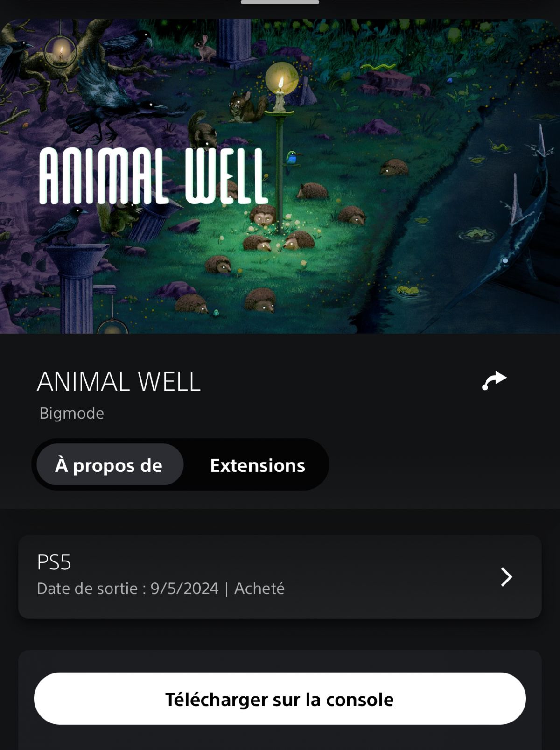Tap the blue kingfisher bird on lamp post
The height and width of the screenshot is (750, 560).
pyautogui.click(x=293, y=158)
